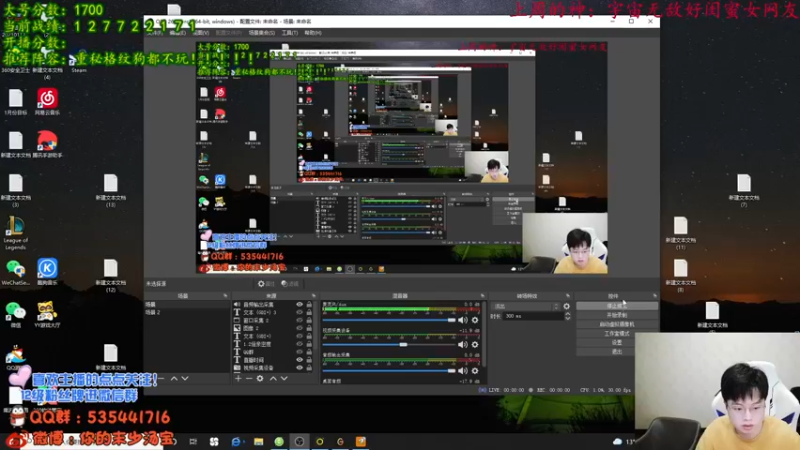The image size is (800, 450).
Task: Open File Explorer from the taskbar
Action: coord(259,441)
